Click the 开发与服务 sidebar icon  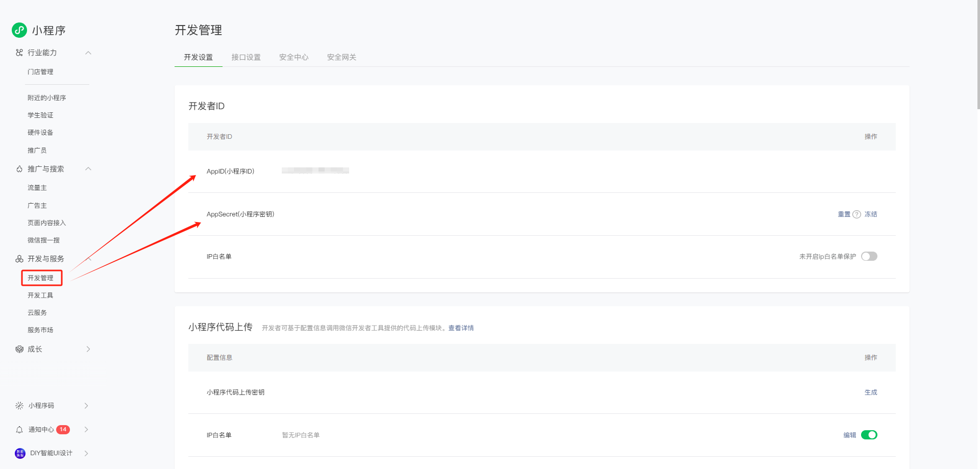[19, 259]
